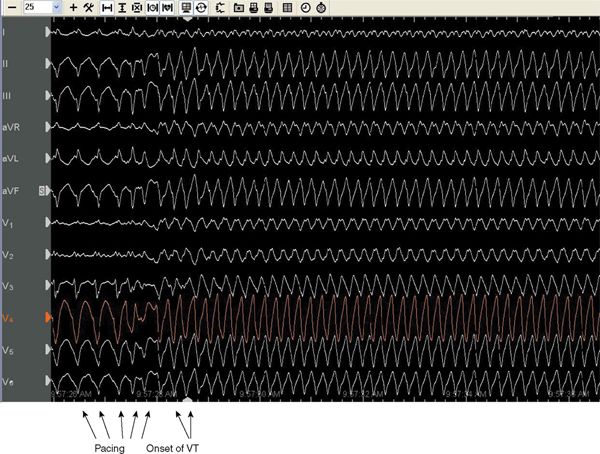Image resolution: width=600 pixels, height=454 pixels.
Task: Click the folder icon in the toolbar
Action: click(238, 7)
